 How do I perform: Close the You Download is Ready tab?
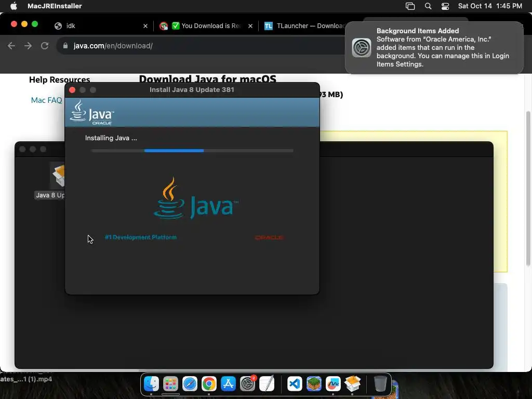[x=250, y=26]
